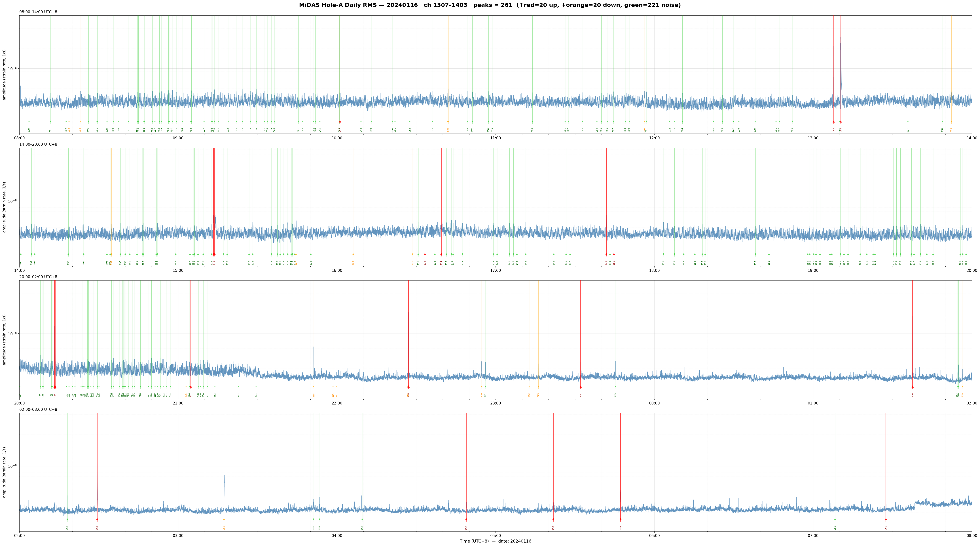This screenshot has height=546, width=980.
Task: Select red up-peak marker 257
Action: point(553,519)
